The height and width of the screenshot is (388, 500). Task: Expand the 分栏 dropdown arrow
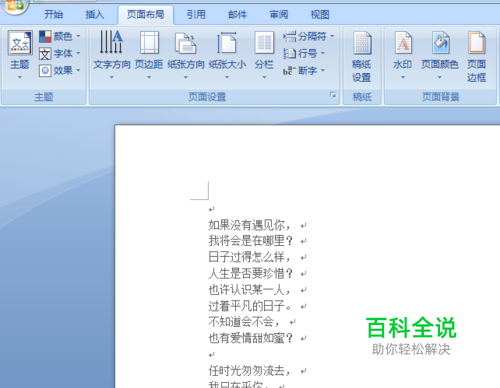tap(264, 77)
